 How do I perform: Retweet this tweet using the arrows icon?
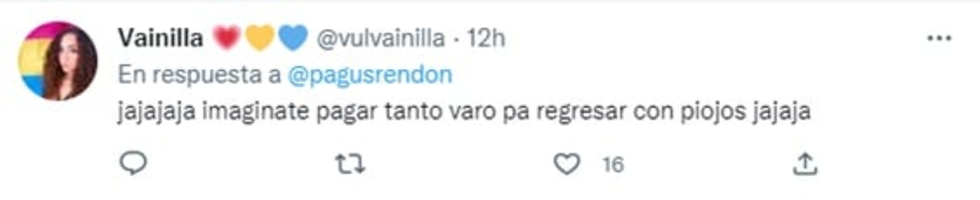[350, 164]
